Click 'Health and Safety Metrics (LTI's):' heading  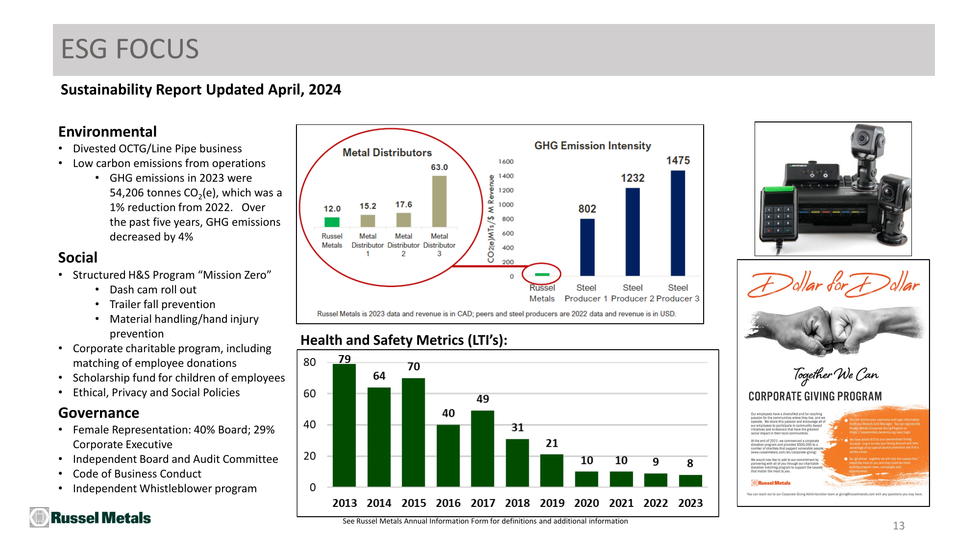click(x=404, y=340)
